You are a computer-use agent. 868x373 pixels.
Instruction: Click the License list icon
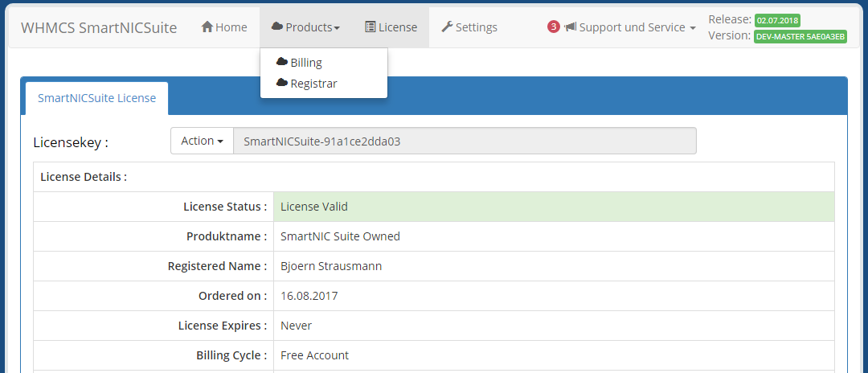pyautogui.click(x=371, y=27)
